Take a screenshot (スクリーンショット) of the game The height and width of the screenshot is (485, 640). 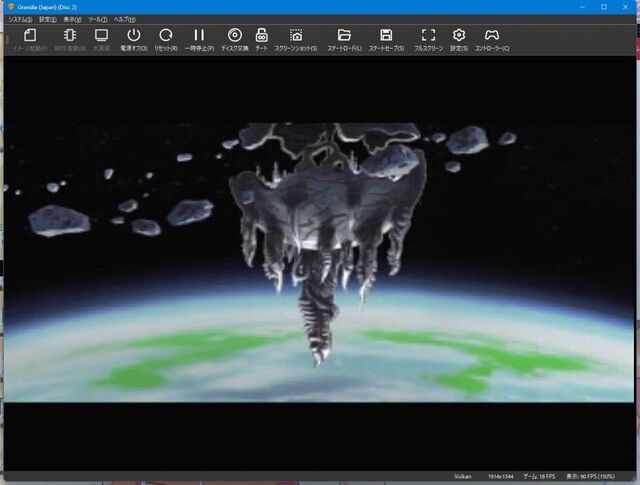296,40
